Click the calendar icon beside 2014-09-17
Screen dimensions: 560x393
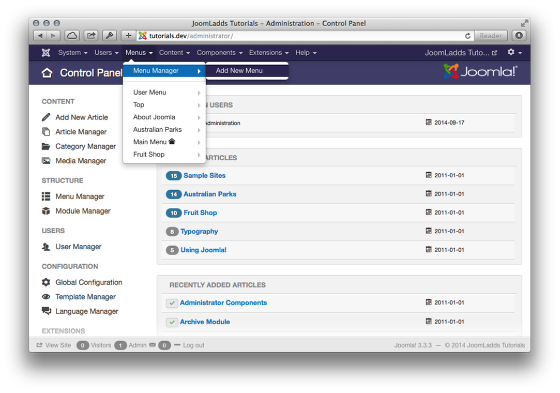click(x=429, y=122)
